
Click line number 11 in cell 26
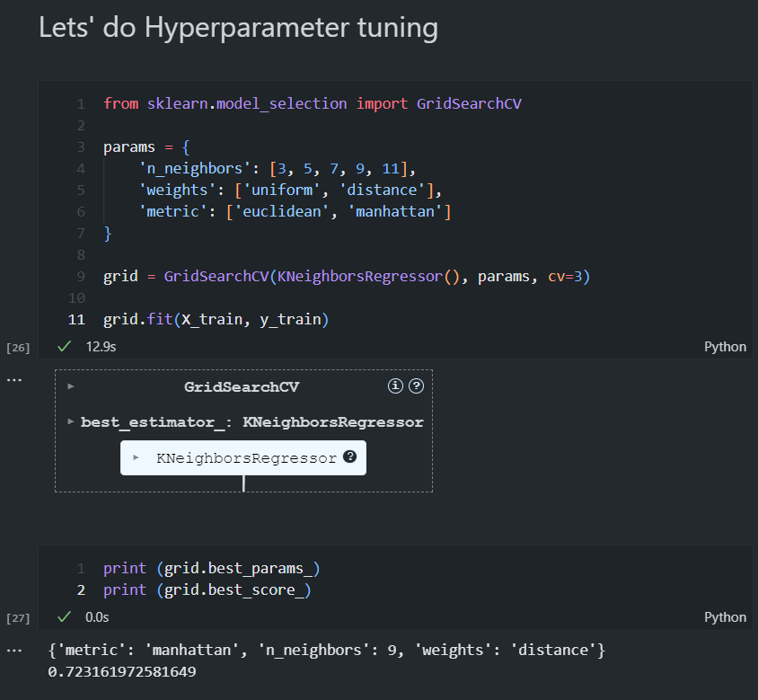pos(77,320)
